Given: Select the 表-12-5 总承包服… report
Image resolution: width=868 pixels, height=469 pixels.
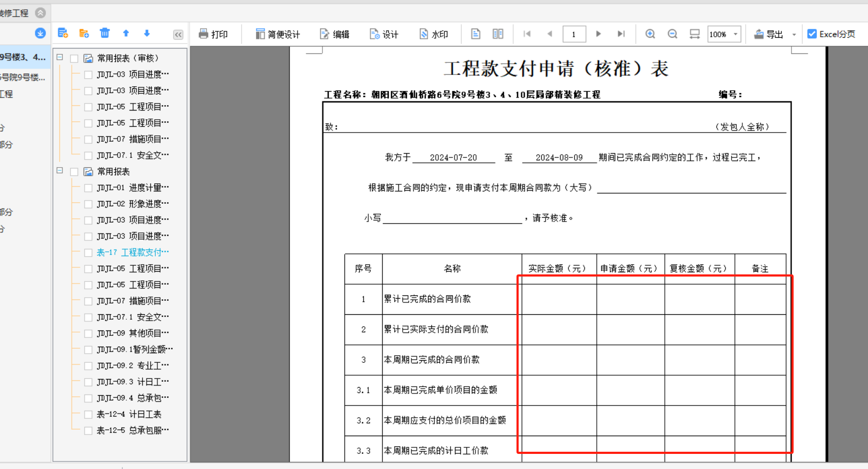Looking at the screenshot, I should pyautogui.click(x=133, y=430).
